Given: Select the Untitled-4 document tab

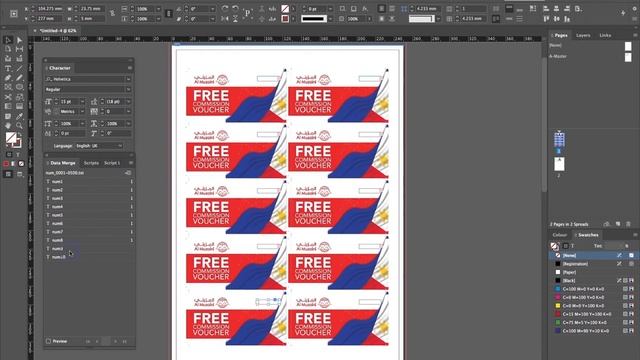Looking at the screenshot, I should [58, 31].
